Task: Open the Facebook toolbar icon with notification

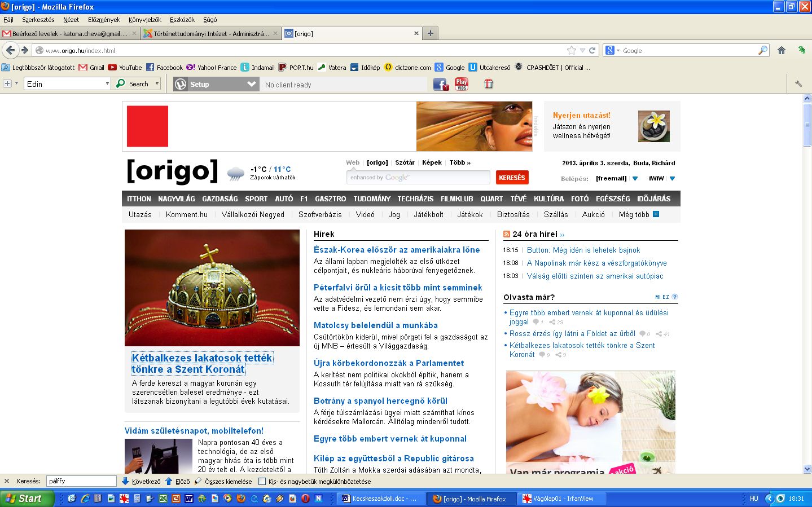Action: 441,84
